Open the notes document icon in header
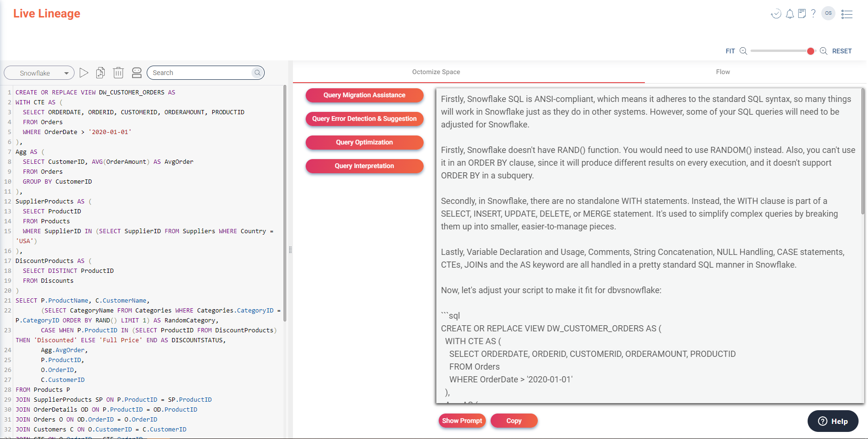The width and height of the screenshot is (868, 439). 802,14
